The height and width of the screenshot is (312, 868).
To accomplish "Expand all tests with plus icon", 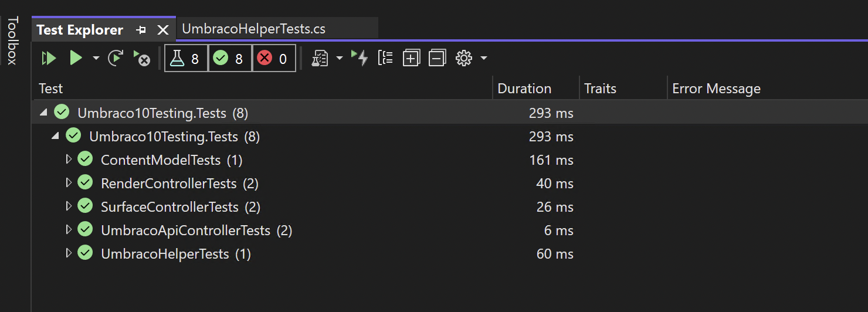I will pyautogui.click(x=411, y=58).
